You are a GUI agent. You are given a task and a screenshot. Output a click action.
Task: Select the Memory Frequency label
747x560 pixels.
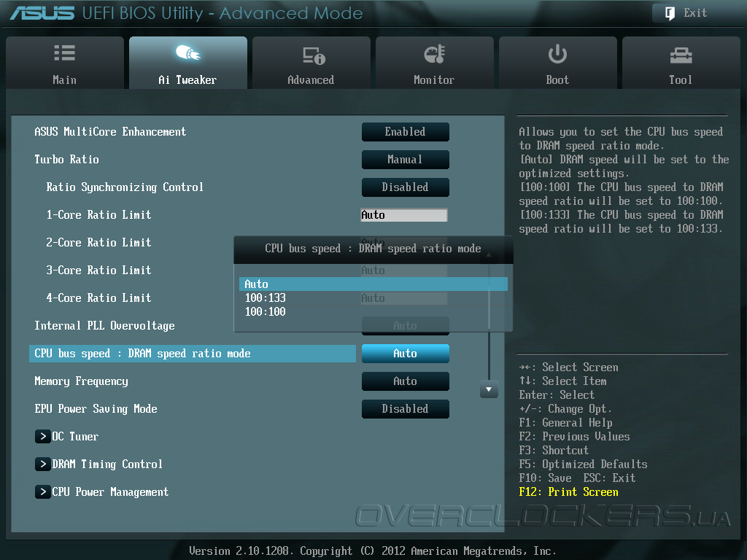81,381
